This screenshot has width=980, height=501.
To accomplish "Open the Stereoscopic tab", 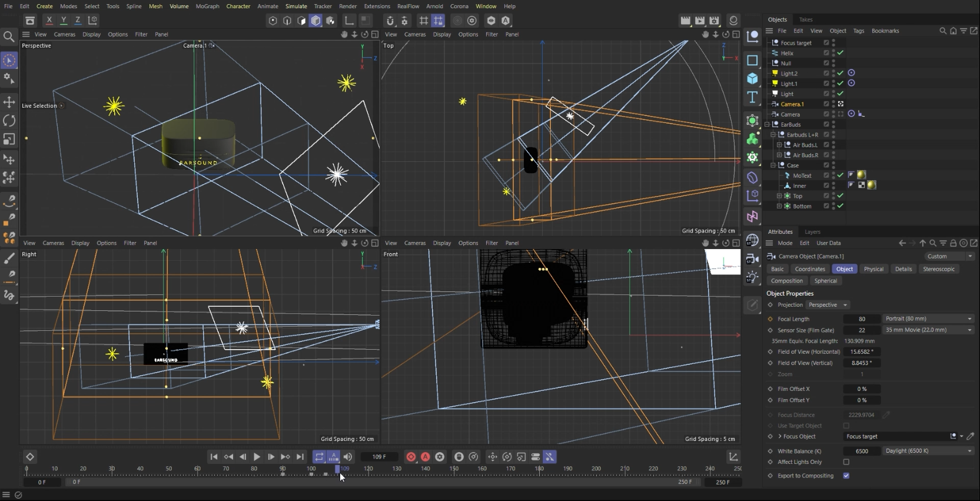I will [x=939, y=269].
